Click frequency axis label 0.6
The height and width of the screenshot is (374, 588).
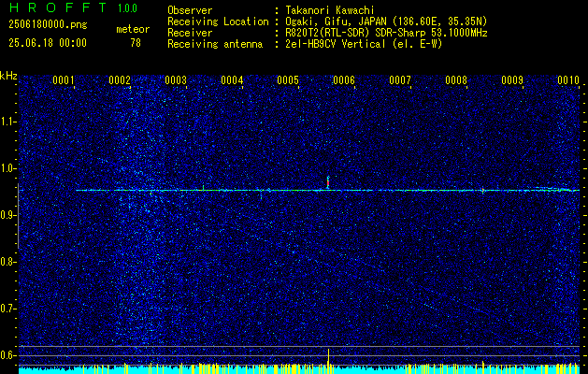(7, 355)
